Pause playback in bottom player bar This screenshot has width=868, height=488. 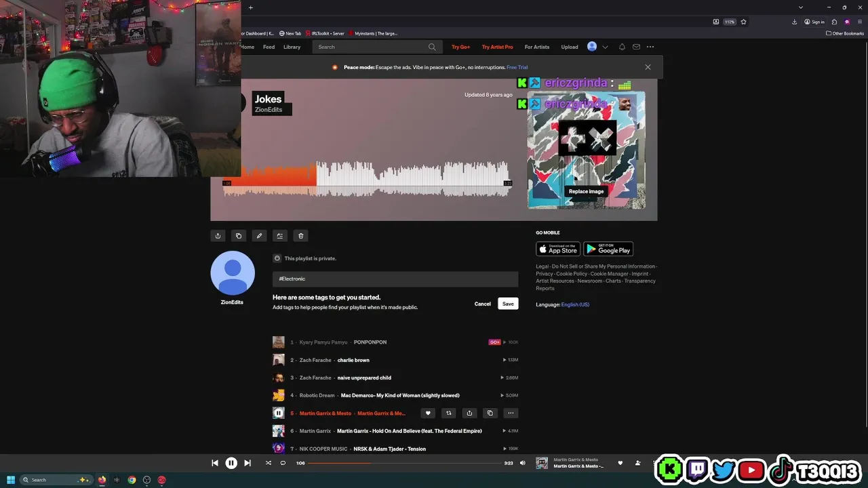coord(231,463)
